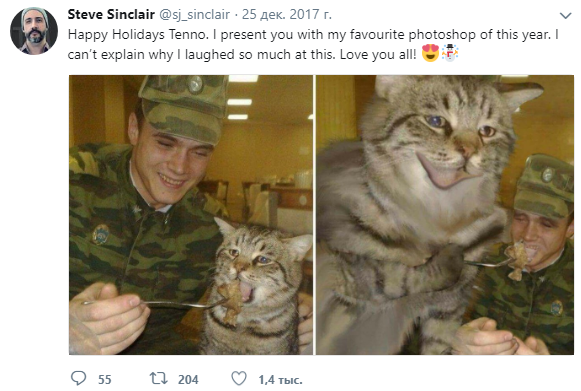Open the tweet via the 25 дек. 2017 date
Screen dimensions: 581x391
[x=287, y=14]
